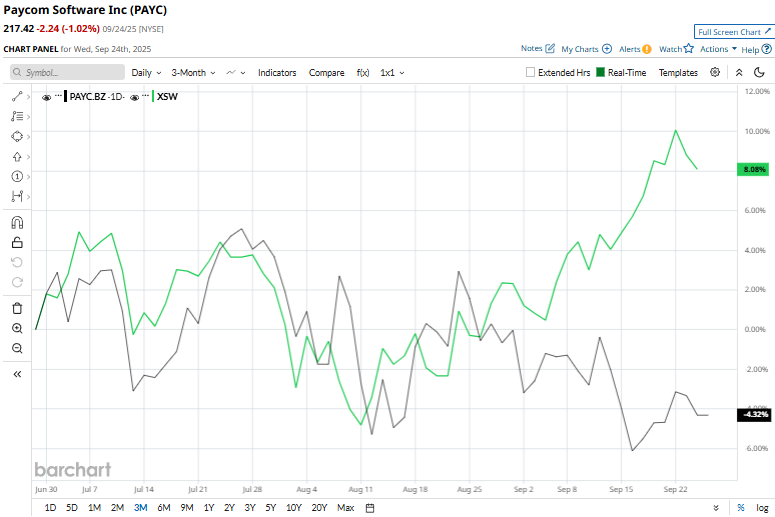
Task: Redo the last chart action
Action: coord(17,282)
